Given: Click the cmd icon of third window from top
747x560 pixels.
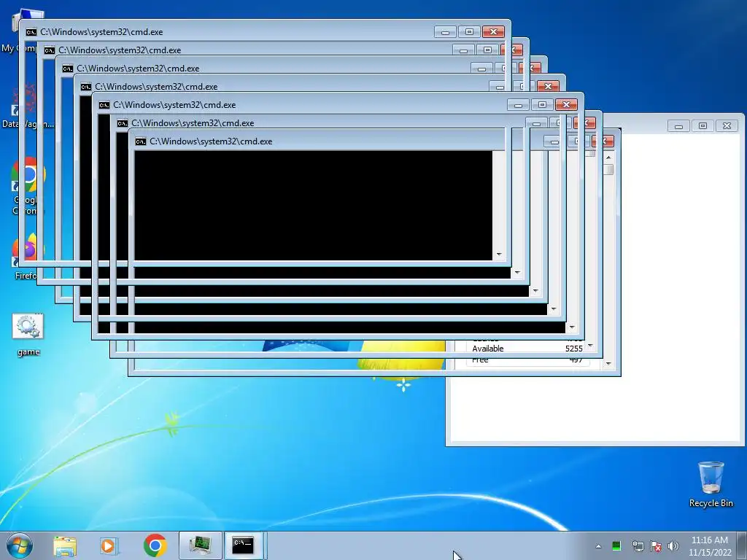Looking at the screenshot, I should click(x=68, y=69).
